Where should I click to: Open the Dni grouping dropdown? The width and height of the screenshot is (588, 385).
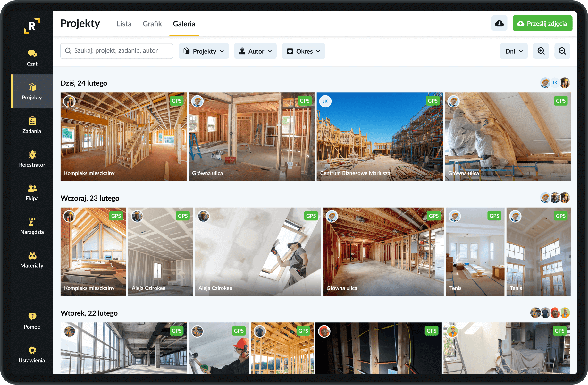514,51
